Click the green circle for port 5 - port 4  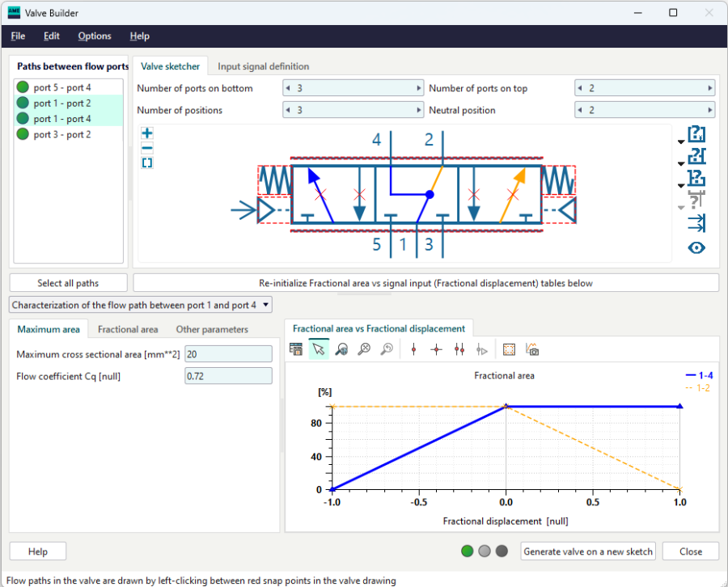[23, 87]
